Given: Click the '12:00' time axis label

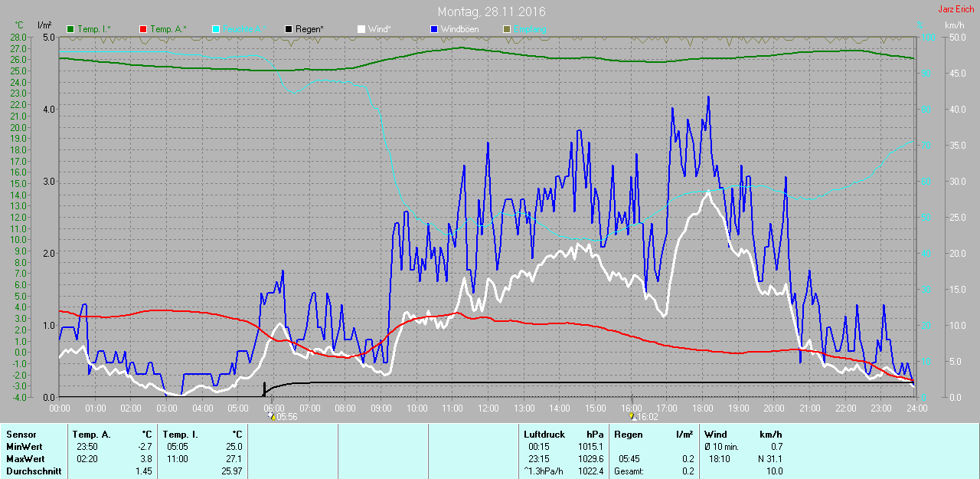Looking at the screenshot, I should point(488,408).
